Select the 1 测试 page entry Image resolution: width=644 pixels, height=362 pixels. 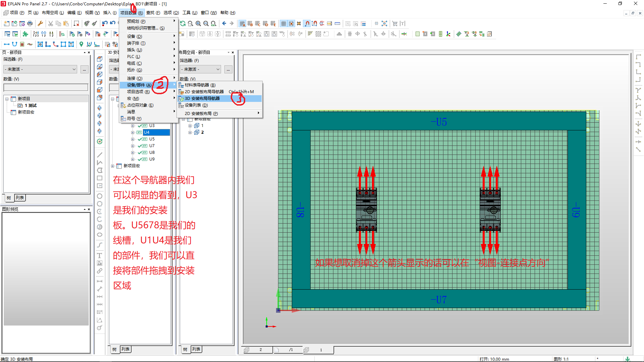click(x=31, y=105)
